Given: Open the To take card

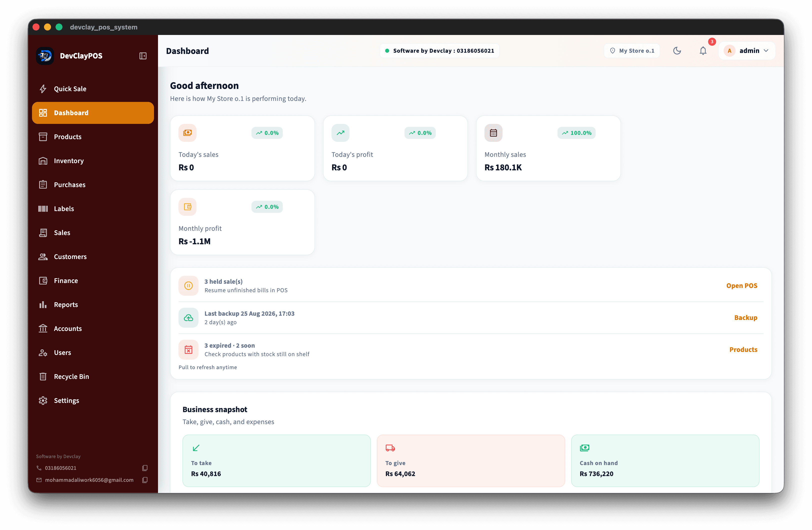Looking at the screenshot, I should point(276,461).
